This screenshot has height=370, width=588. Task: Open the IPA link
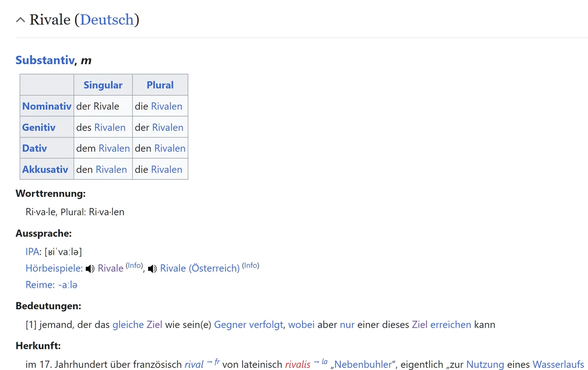coord(32,252)
